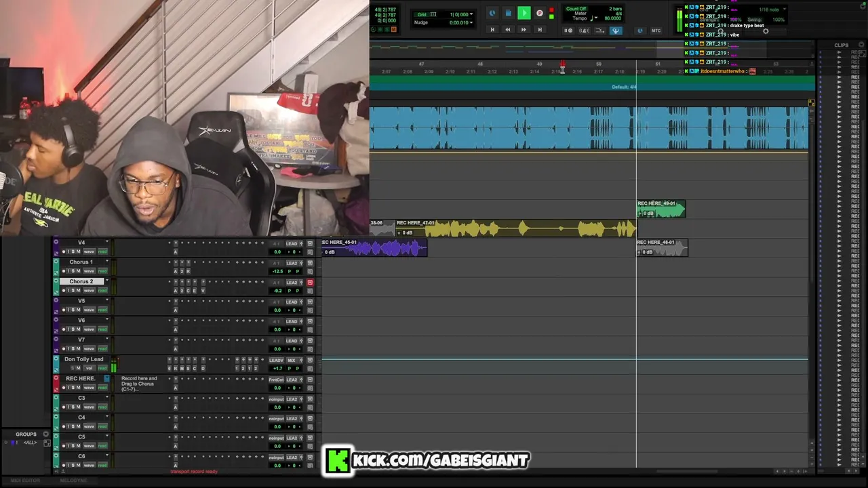Open the Don Tolly Lead vol view selector
868x488 pixels.
[x=89, y=368]
